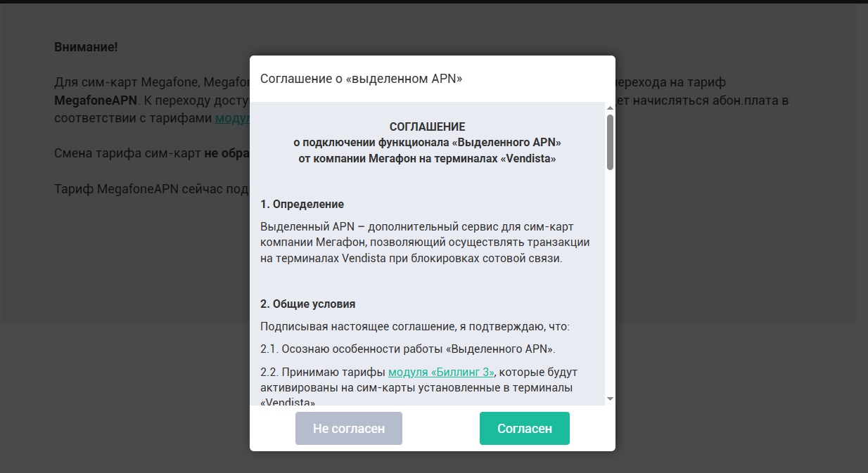868x473 pixels.
Task: Click the line «Подписывая настоящее соглашение»
Action: 414,327
